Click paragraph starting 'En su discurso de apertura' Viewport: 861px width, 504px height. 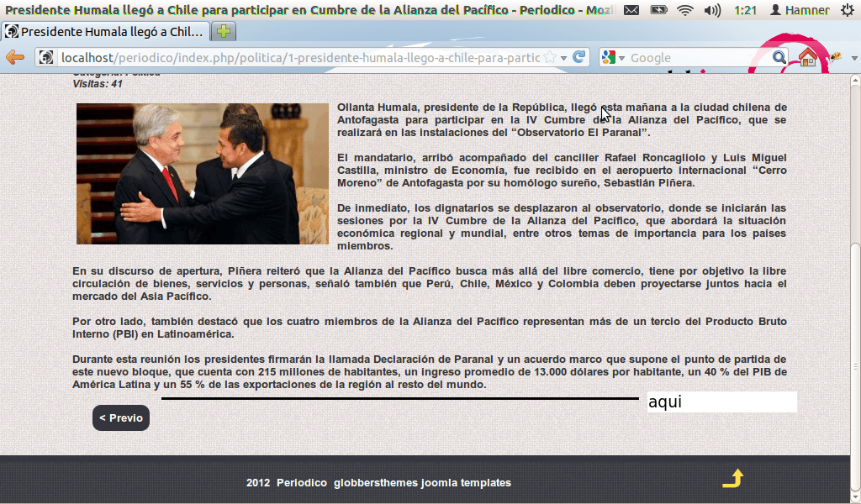(x=430, y=284)
